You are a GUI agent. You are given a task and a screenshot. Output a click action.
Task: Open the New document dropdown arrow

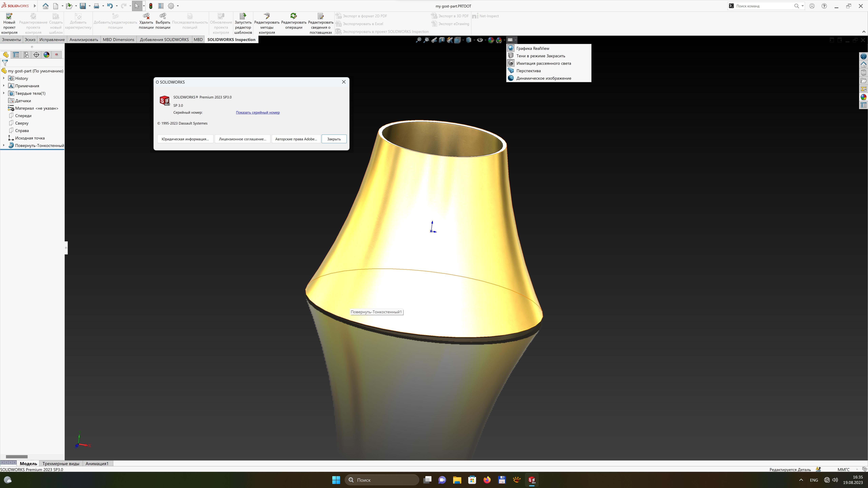(62, 6)
